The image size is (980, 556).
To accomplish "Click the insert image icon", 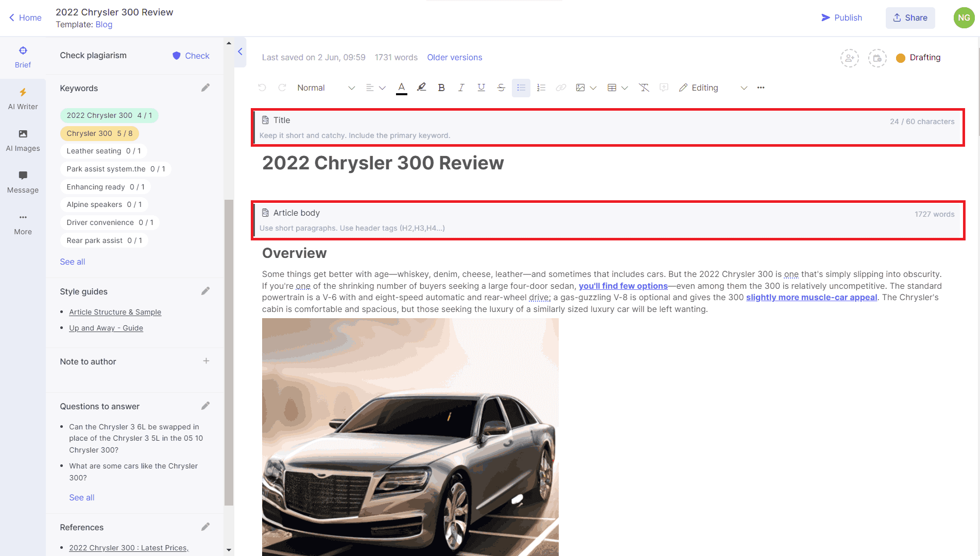I will 580,88.
